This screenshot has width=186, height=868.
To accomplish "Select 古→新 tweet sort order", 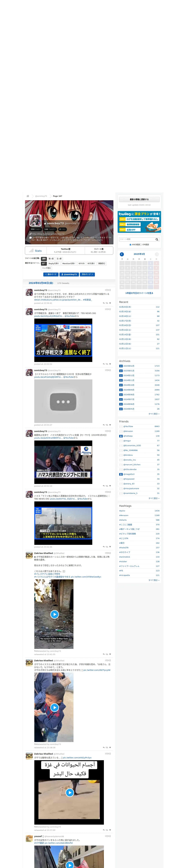I will [59, 259].
